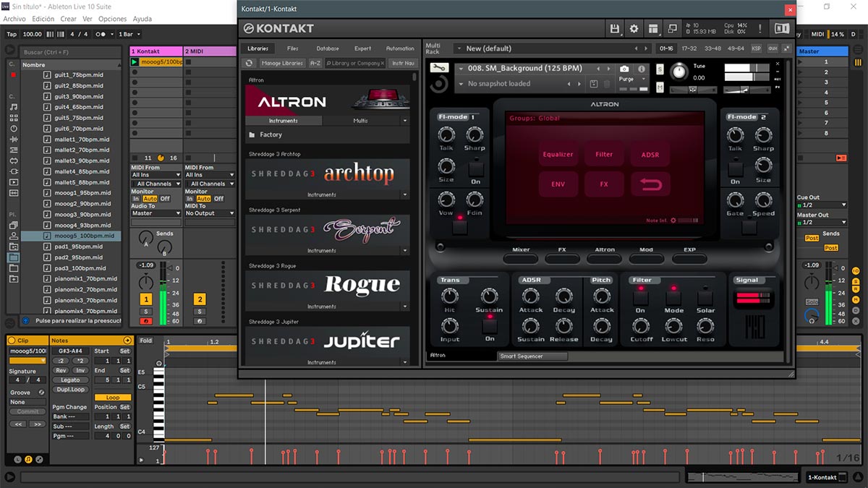This screenshot has width=868, height=488.
Task: Toggle Fl-mode 2 On button
Action: 735,169
